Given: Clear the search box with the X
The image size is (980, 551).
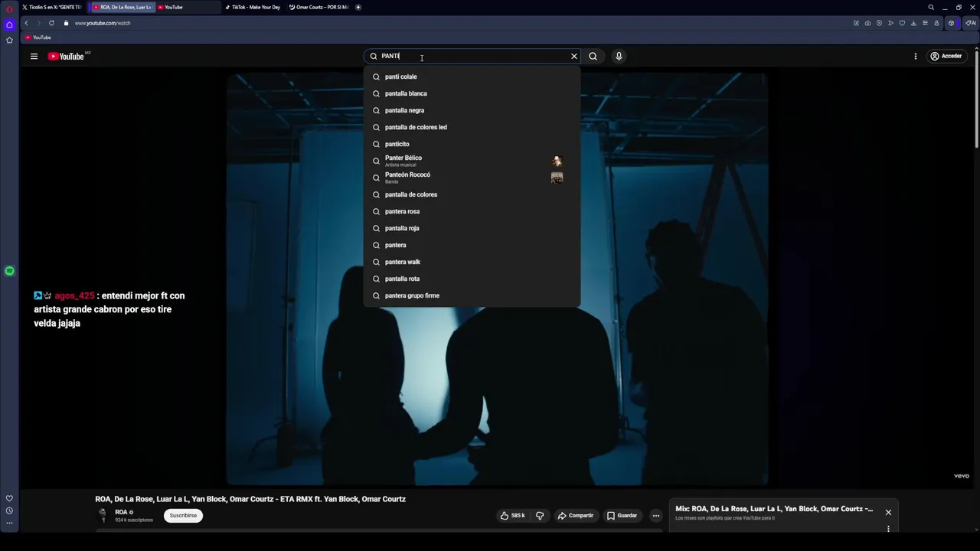Looking at the screenshot, I should pos(573,56).
